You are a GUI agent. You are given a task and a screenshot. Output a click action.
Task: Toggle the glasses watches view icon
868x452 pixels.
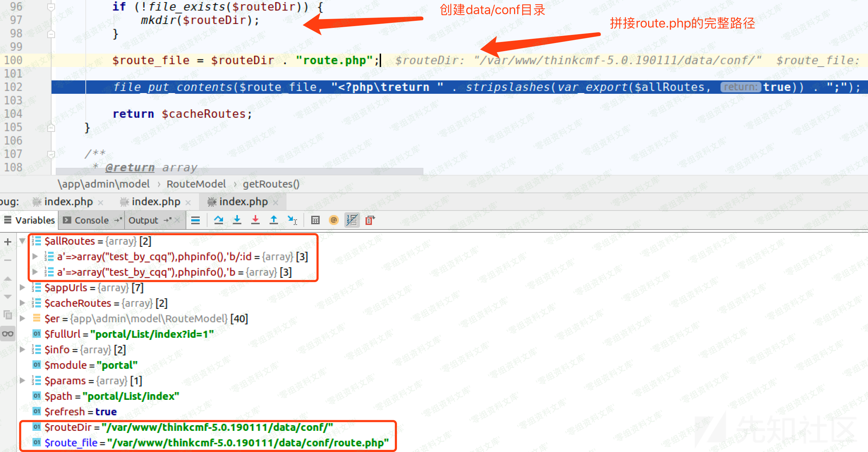pos(8,334)
